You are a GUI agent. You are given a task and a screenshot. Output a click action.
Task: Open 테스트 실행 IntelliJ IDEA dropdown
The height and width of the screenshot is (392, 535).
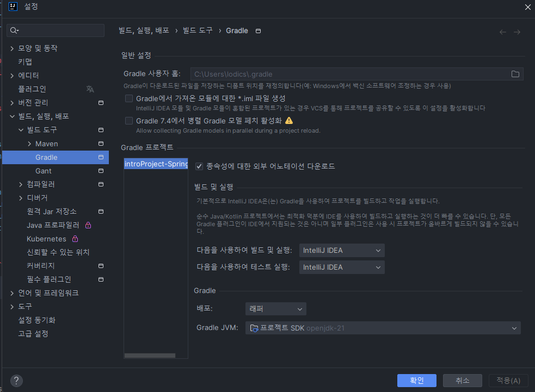[342, 267]
